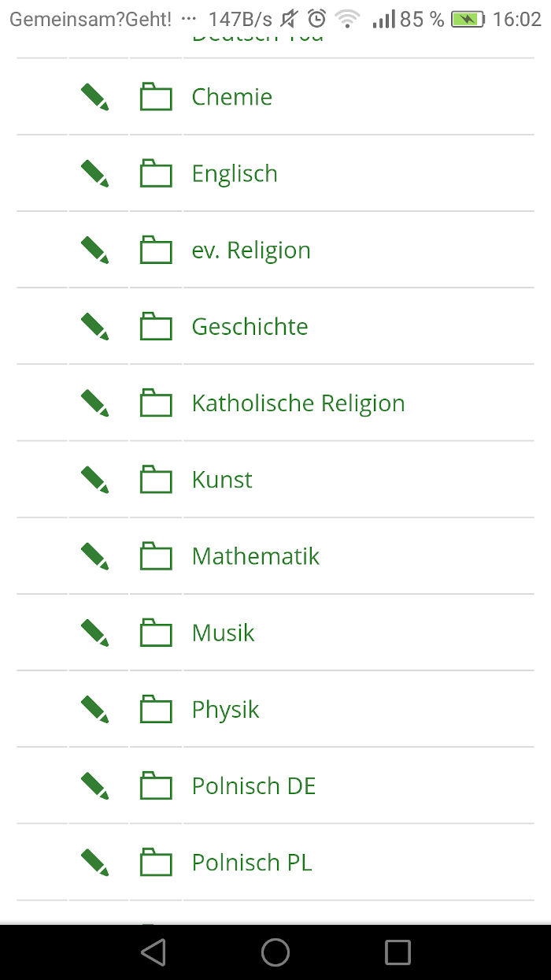The image size is (551, 980).
Task: Tap the Android home circle button
Action: click(275, 952)
